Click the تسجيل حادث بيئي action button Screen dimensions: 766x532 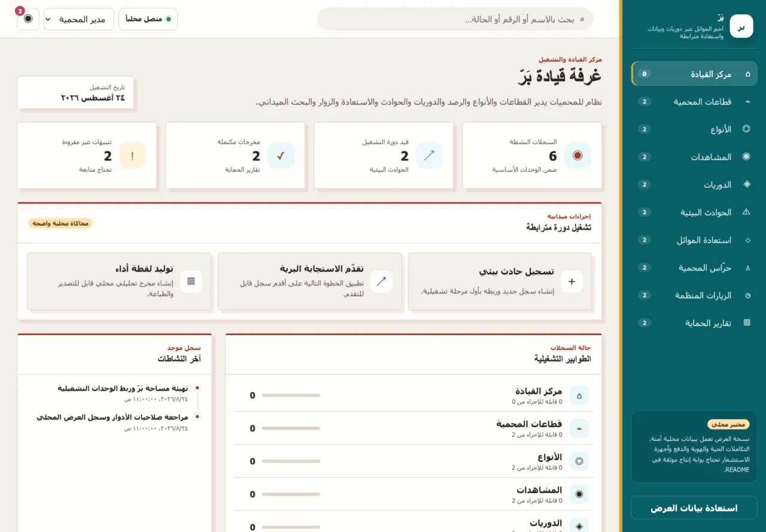tap(500, 281)
